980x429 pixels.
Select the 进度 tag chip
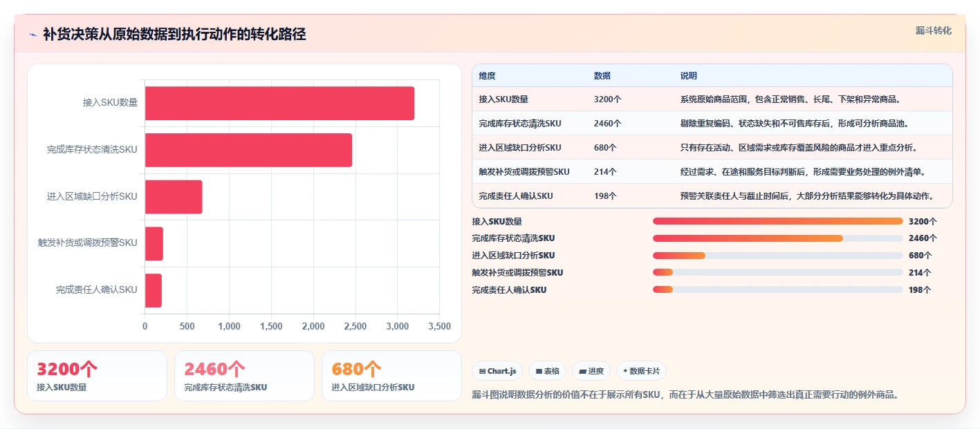[x=591, y=371]
